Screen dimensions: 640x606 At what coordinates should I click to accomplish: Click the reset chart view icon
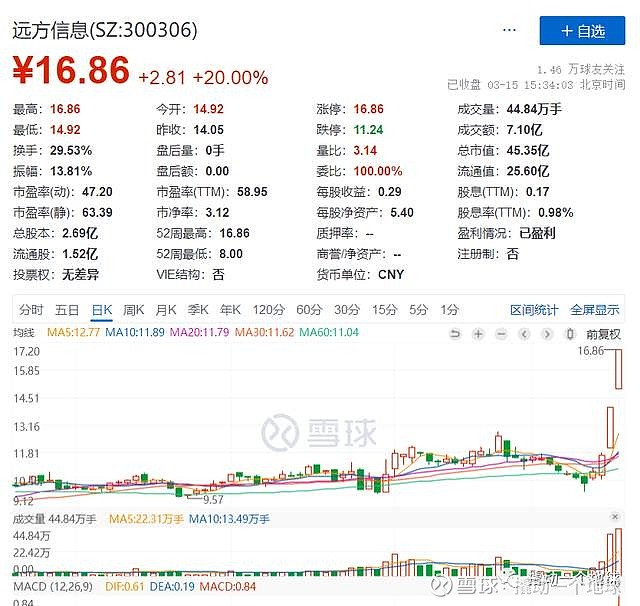tap(455, 334)
